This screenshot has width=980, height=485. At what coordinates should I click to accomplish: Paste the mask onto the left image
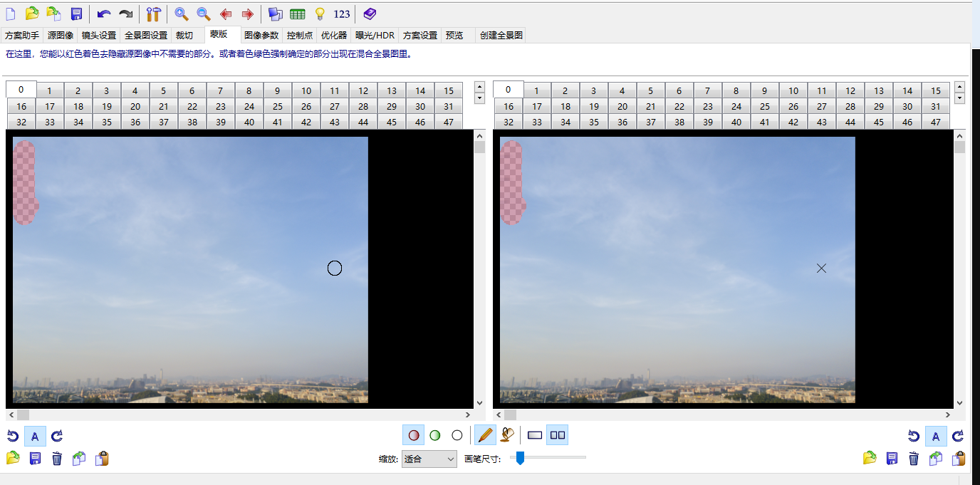(102, 458)
